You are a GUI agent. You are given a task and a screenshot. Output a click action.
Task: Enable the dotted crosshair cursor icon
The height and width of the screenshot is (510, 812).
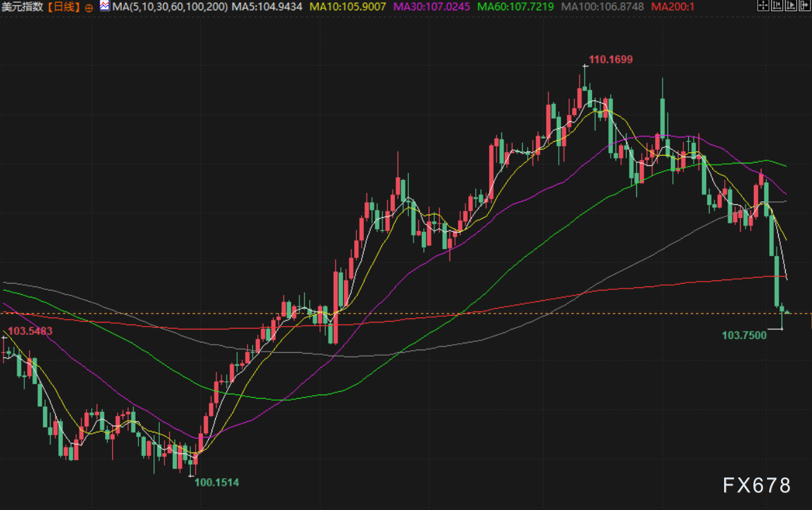click(763, 6)
